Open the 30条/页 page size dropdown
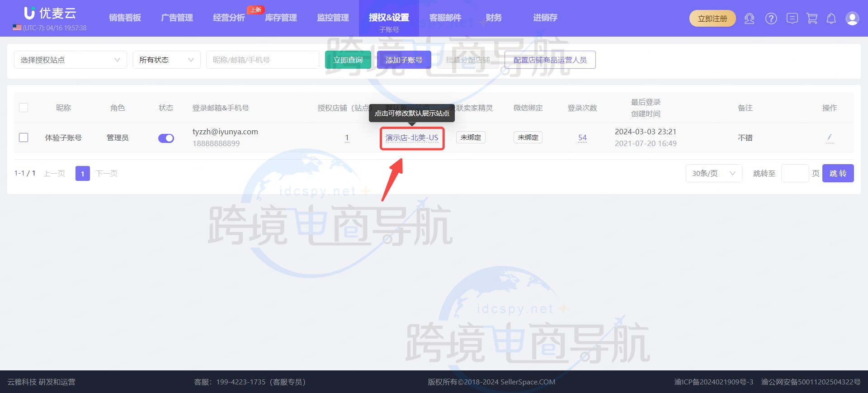 713,173
